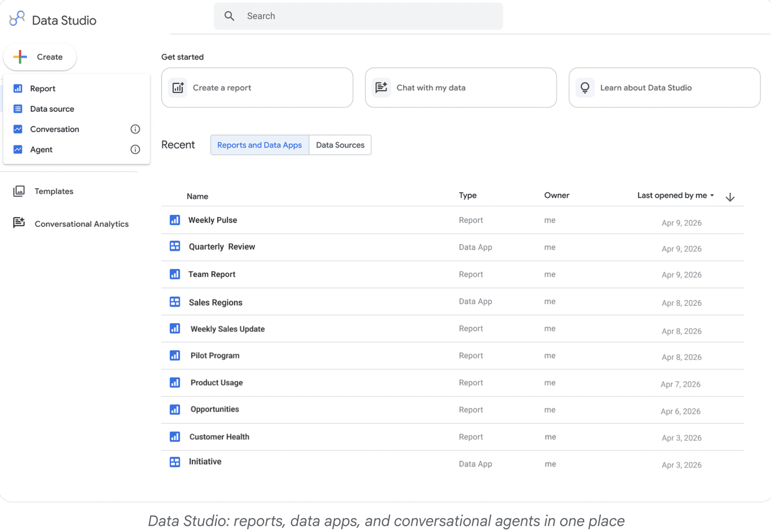Open info icon next to Conversation
The height and width of the screenshot is (532, 771).
135,129
